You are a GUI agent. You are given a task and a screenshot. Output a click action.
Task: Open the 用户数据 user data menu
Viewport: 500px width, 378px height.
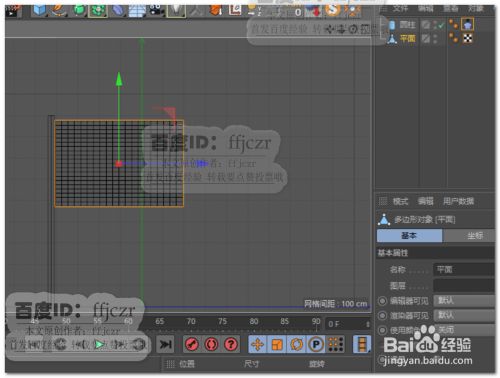[458, 201]
